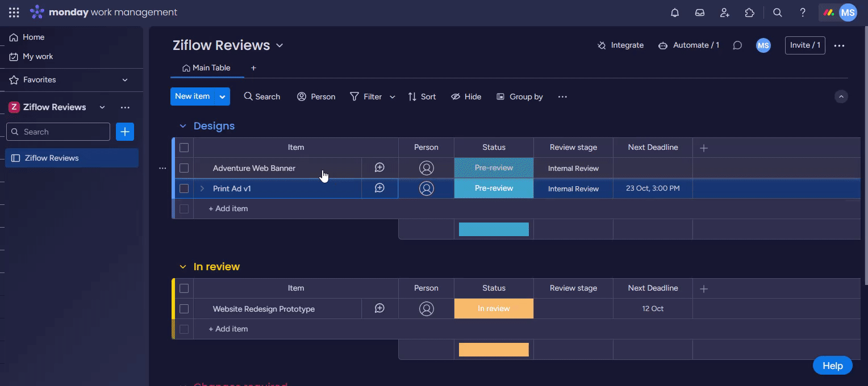Assign person to Website Redesign Prototype

click(426, 309)
